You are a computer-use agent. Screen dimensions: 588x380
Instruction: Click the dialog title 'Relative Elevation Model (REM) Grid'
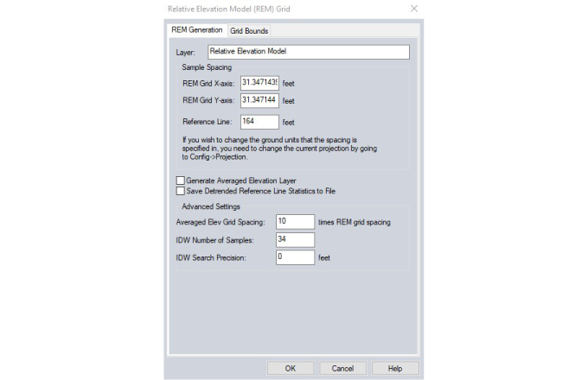229,9
